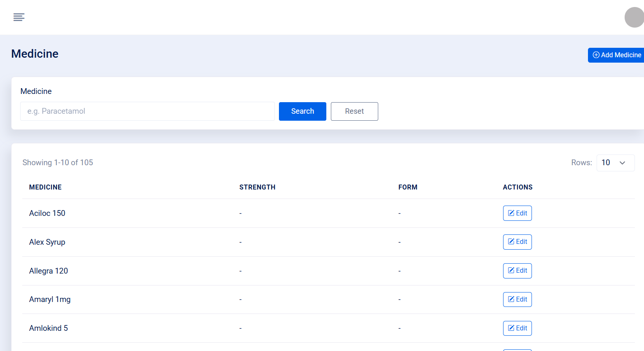Click the FORM column header
The height and width of the screenshot is (351, 644).
tap(407, 187)
